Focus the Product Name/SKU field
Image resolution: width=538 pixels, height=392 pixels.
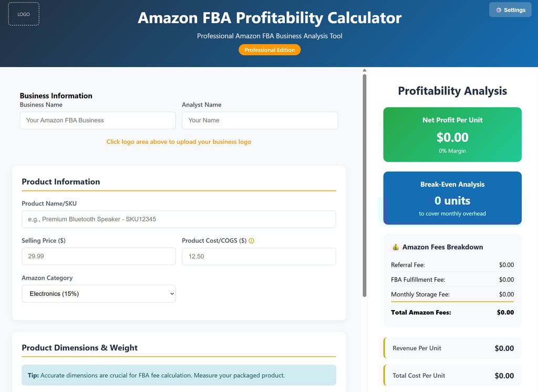(179, 219)
